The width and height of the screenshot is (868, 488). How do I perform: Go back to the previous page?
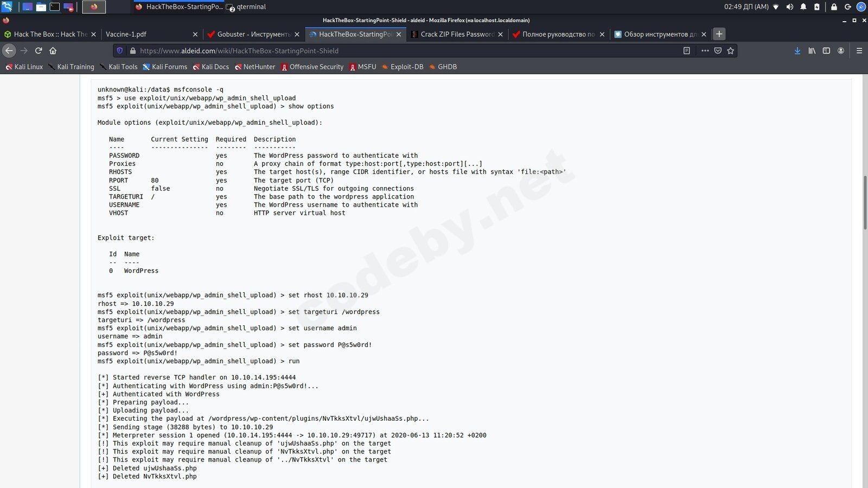tap(9, 50)
